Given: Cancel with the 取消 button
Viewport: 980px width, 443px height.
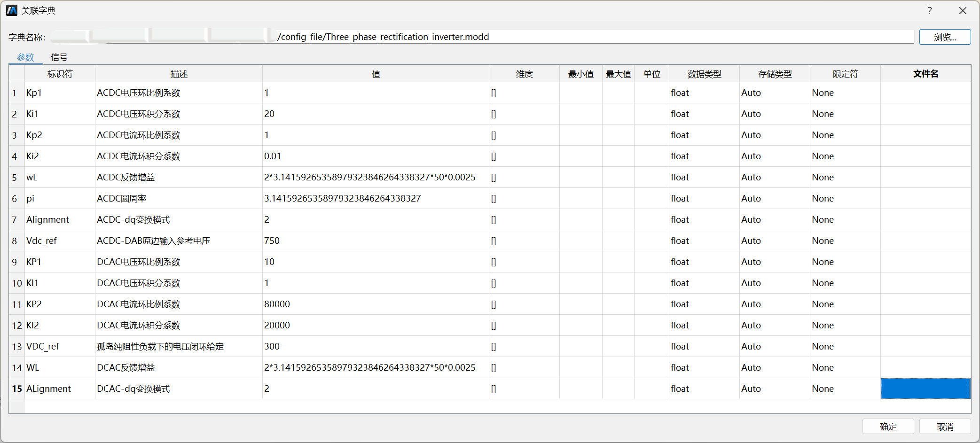Looking at the screenshot, I should tap(945, 427).
